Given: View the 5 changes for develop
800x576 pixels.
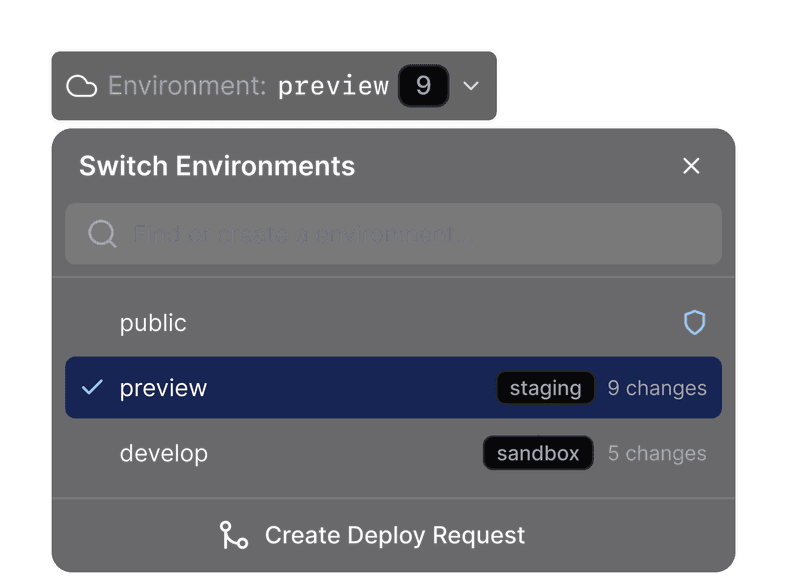Looking at the screenshot, I should (657, 453).
